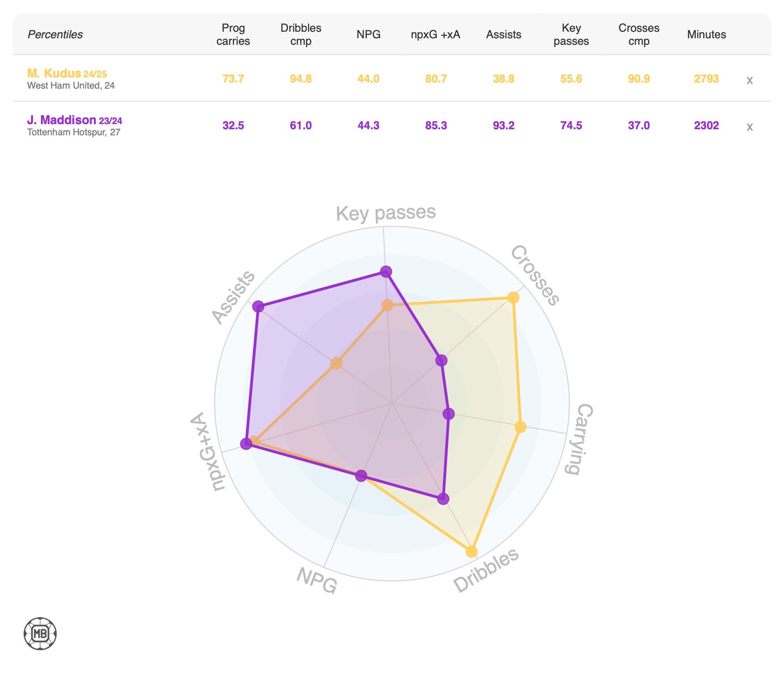Image resolution: width=784 pixels, height=685 pixels.
Task: Select Kudus's yellow Crosses data point
Action: click(x=513, y=297)
